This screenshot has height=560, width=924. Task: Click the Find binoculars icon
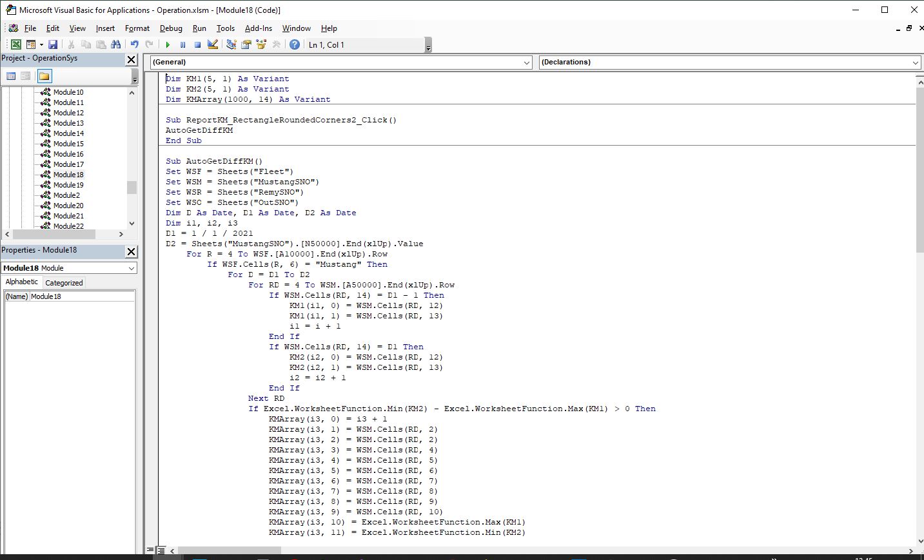click(x=116, y=44)
